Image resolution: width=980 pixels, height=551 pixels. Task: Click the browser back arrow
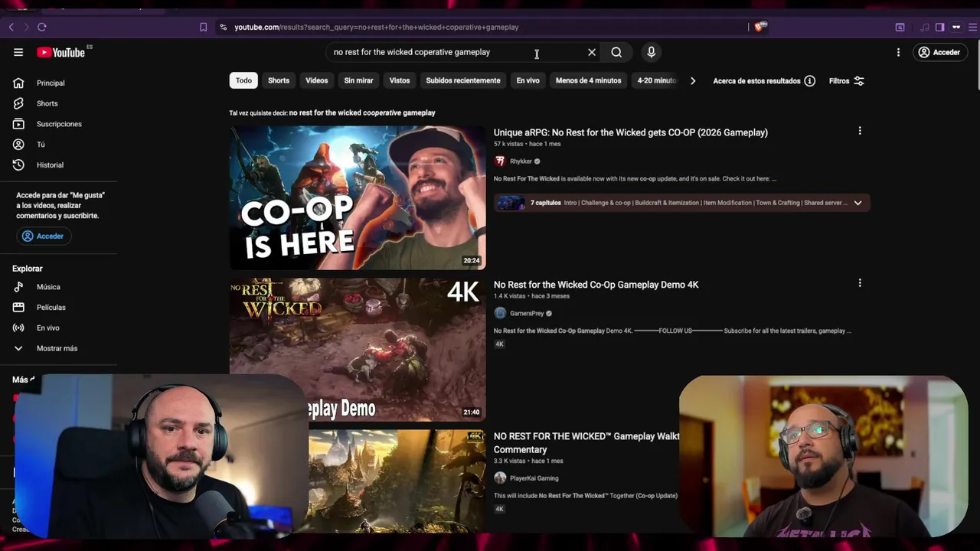[x=11, y=27]
